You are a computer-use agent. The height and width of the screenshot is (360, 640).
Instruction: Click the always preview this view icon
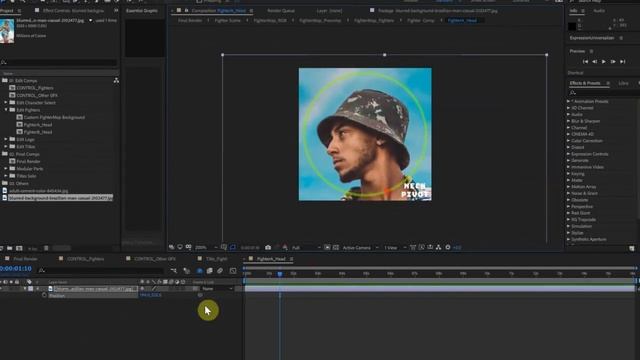tap(171, 247)
